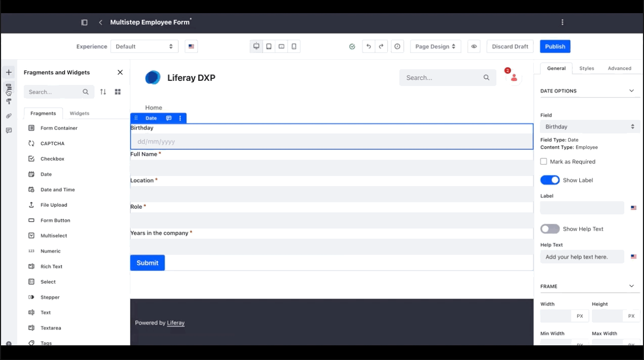Click the blue Publish button
Screen dimensions: 644x360
[555, 47]
